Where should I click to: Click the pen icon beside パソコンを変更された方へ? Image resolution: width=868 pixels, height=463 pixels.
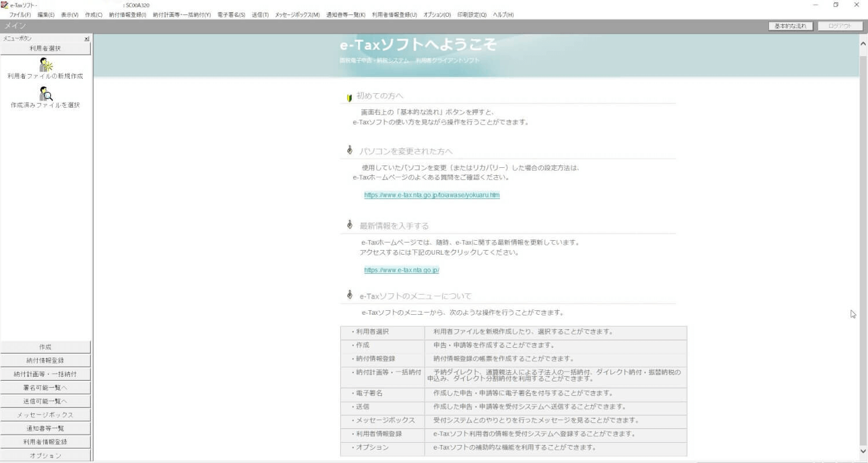349,150
